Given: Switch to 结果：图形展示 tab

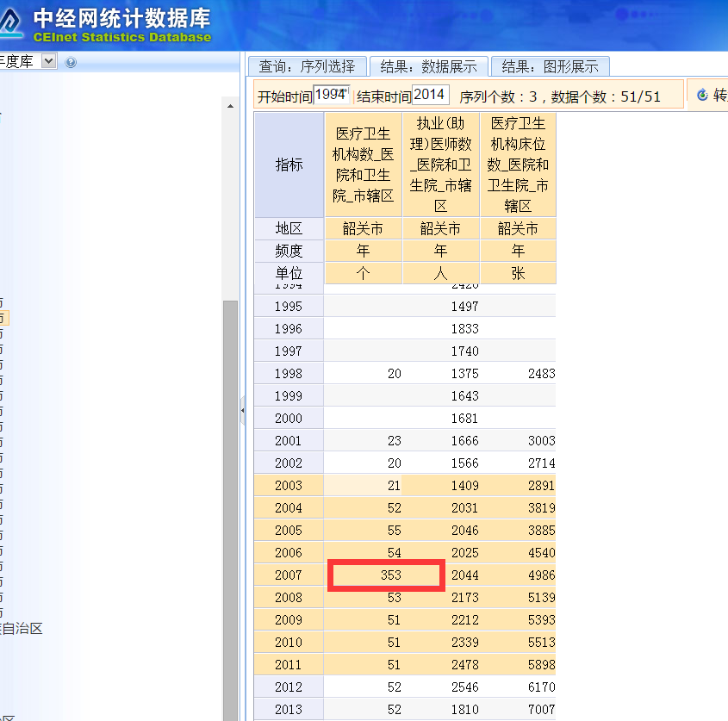Looking at the screenshot, I should coord(551,66).
